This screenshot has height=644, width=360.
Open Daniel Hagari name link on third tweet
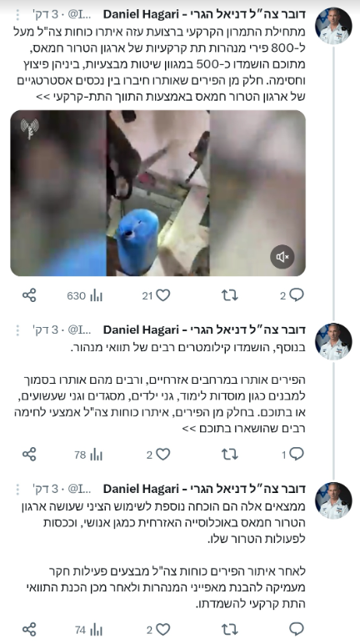(204, 489)
